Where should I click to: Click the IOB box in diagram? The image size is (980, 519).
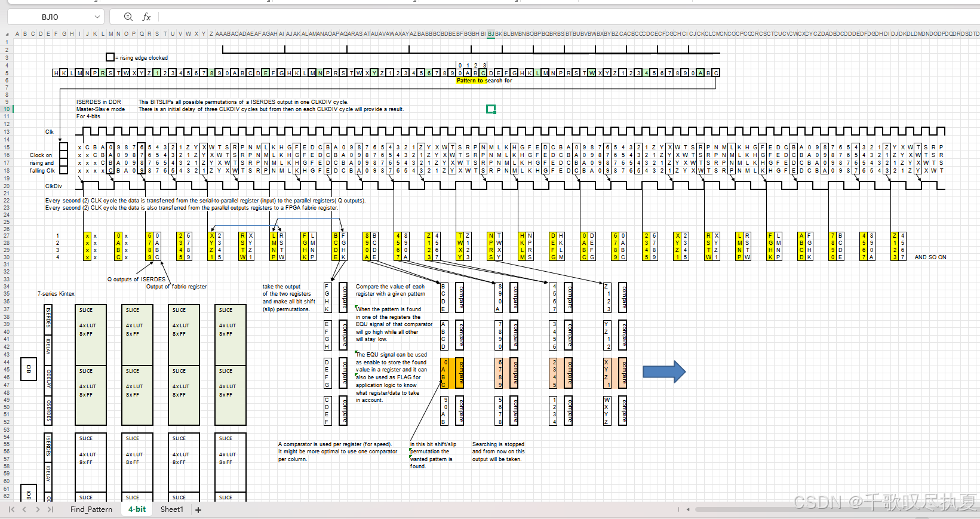point(28,370)
